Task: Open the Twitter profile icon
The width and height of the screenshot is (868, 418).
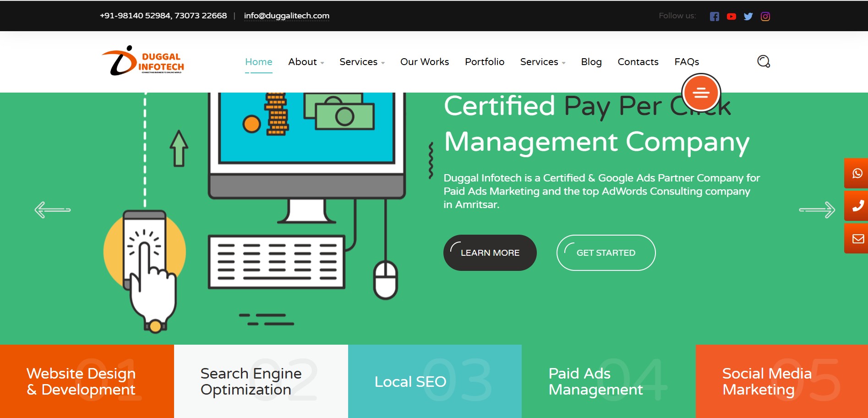Action: click(748, 16)
